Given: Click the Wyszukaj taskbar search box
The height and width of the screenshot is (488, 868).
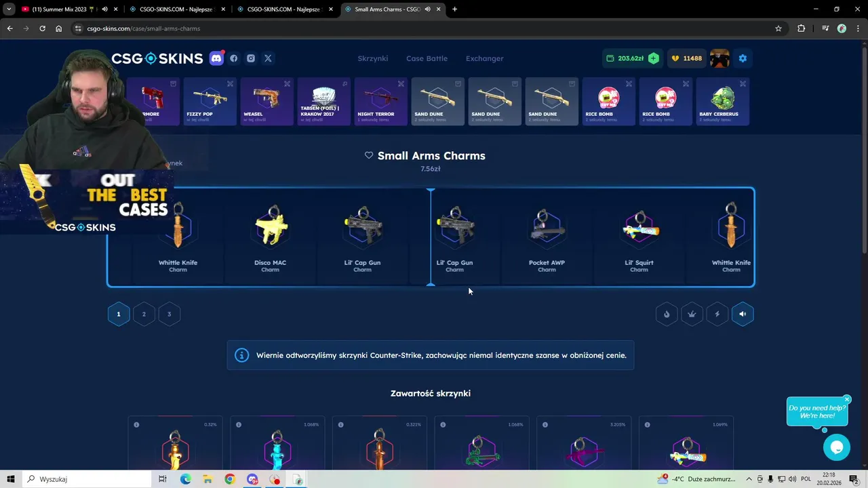Looking at the screenshot, I should pyautogui.click(x=87, y=479).
